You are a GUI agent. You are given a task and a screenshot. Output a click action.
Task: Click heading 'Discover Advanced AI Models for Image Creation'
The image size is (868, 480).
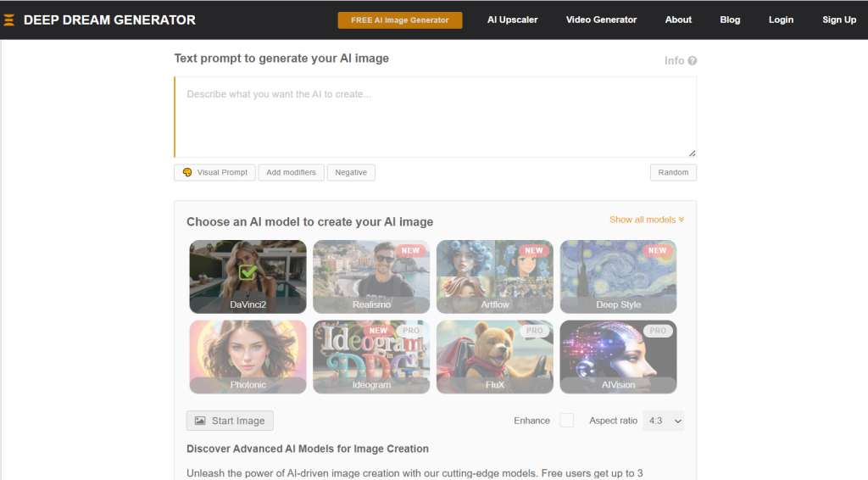[x=307, y=449]
